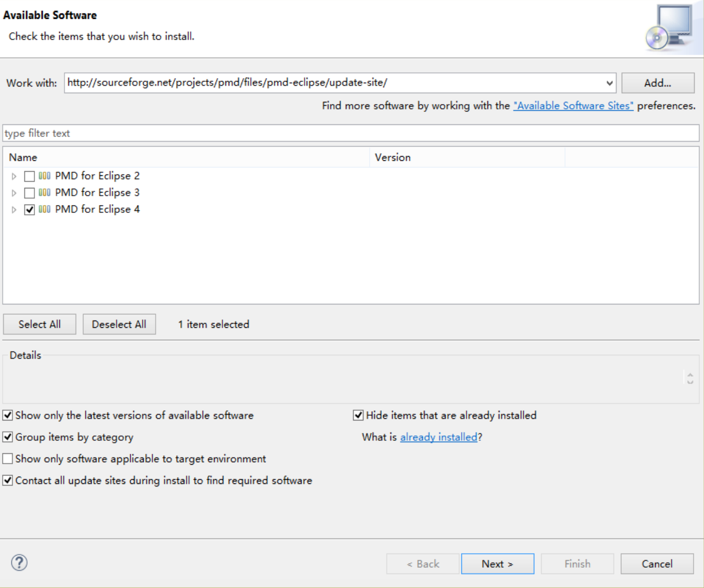Viewport: 704px width, 588px height.
Task: Click the Next > button
Action: pos(497,564)
